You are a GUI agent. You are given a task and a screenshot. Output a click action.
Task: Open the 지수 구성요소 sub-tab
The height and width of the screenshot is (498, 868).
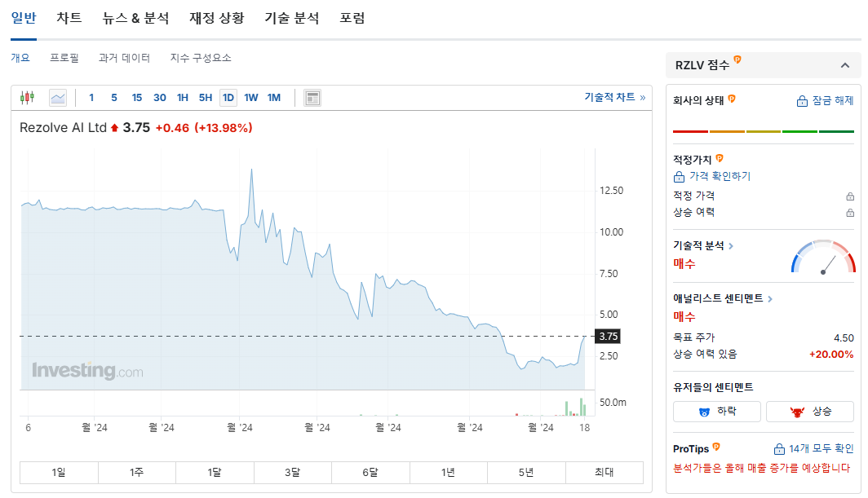pos(201,58)
